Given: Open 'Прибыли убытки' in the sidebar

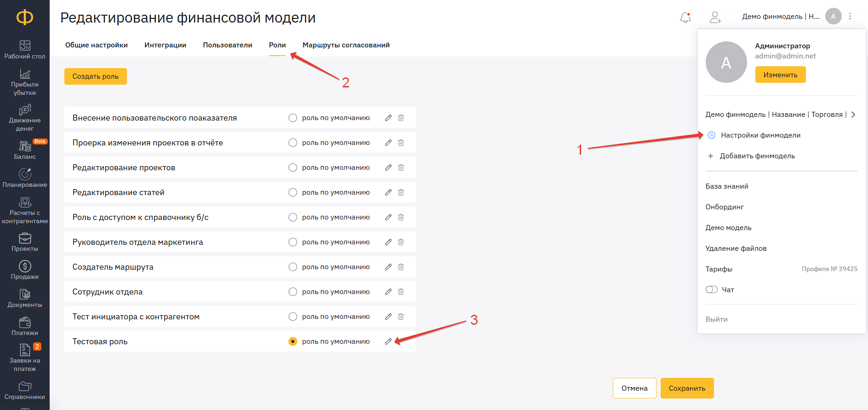Looking at the screenshot, I should pos(25,81).
